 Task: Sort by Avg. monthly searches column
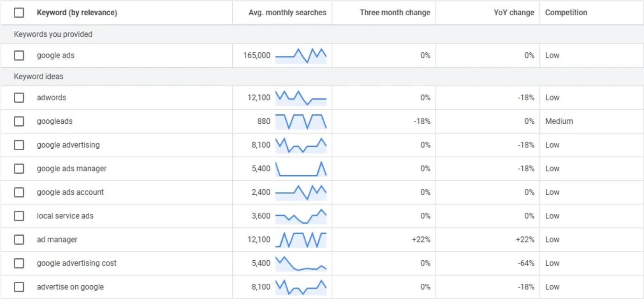287,12
